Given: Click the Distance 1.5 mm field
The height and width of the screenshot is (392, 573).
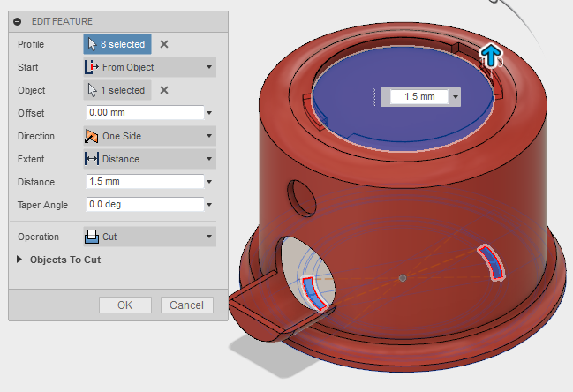Looking at the screenshot, I should pyautogui.click(x=145, y=182).
